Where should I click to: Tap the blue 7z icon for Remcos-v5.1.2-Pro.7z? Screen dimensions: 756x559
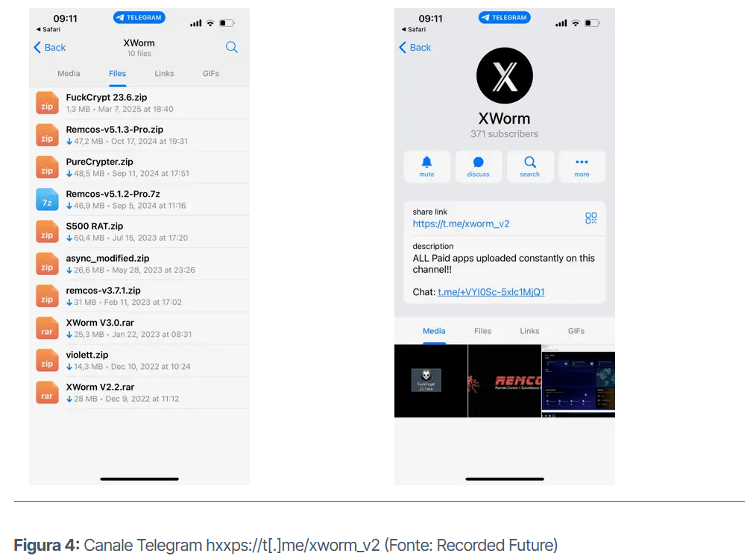point(47,200)
